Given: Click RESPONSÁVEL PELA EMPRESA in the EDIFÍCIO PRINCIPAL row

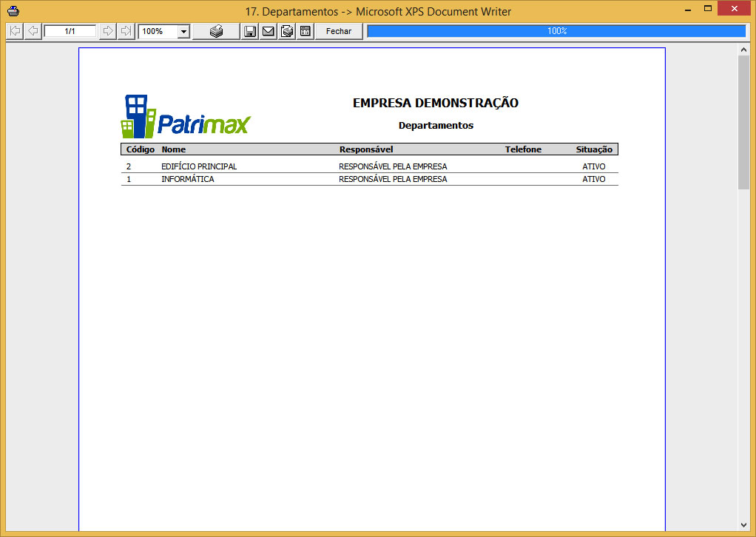Looking at the screenshot, I should [x=393, y=166].
